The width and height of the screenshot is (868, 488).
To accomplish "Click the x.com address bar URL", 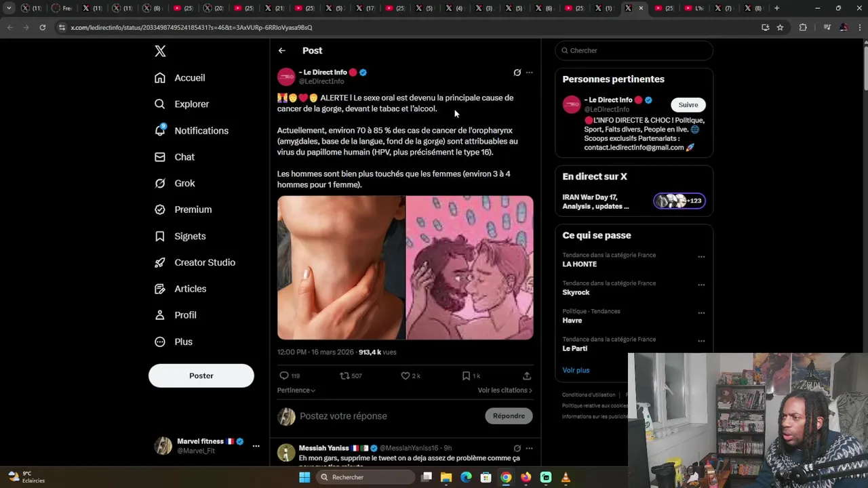I will pos(191,28).
